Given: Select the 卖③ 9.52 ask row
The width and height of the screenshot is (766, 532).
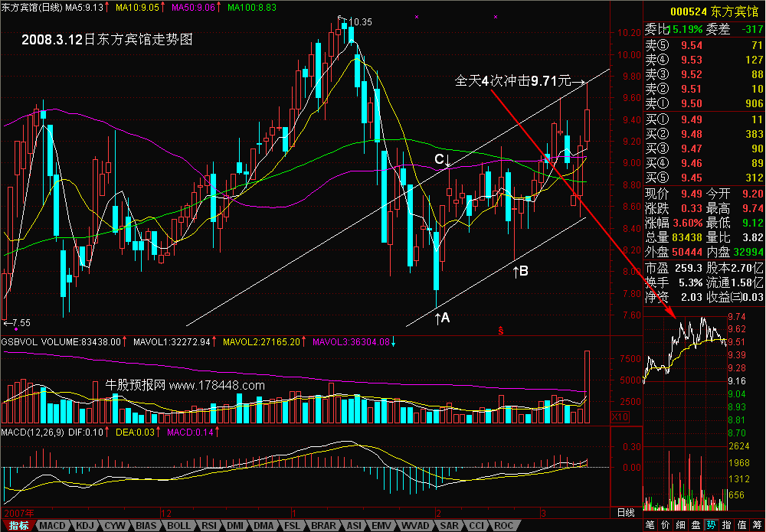Looking at the screenshot, I should (x=704, y=75).
